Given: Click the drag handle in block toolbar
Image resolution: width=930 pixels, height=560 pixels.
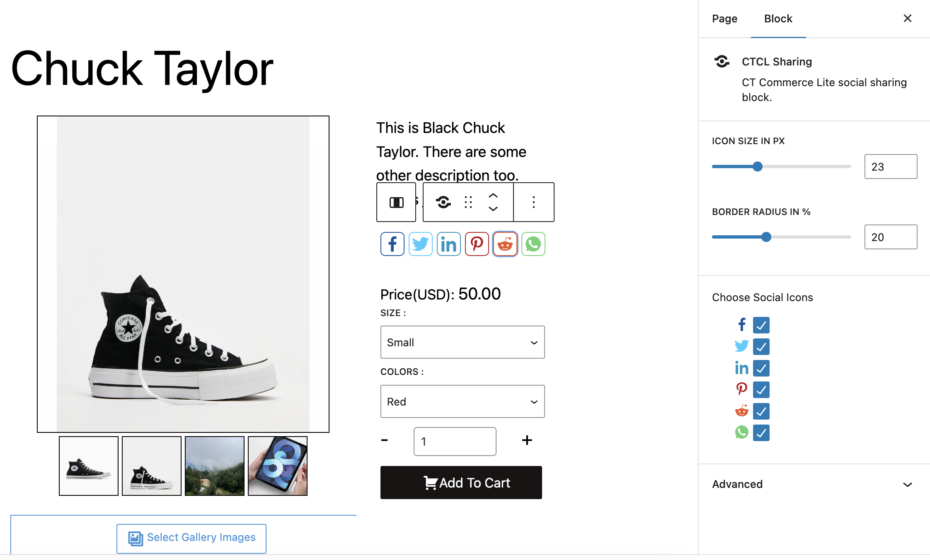Looking at the screenshot, I should pyautogui.click(x=468, y=202).
